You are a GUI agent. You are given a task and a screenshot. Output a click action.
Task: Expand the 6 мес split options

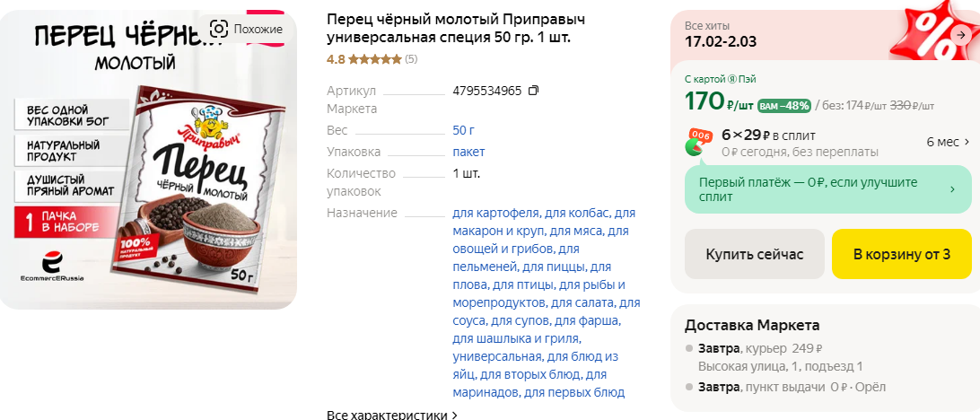point(948,142)
